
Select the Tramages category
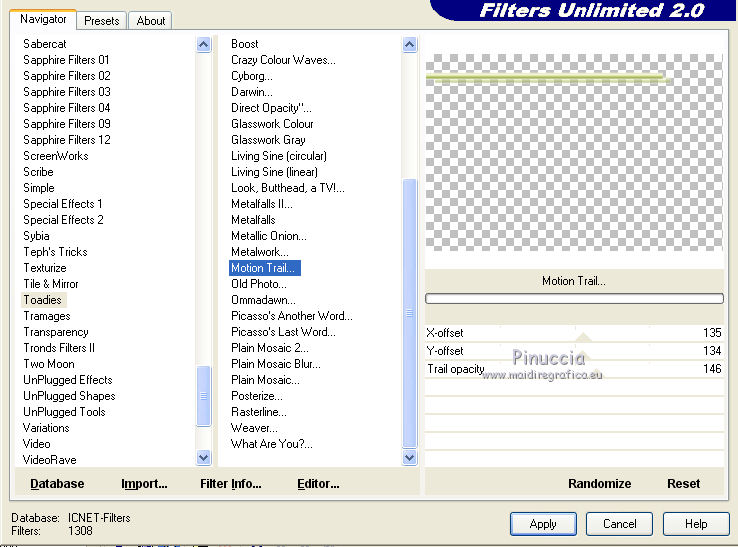pyautogui.click(x=47, y=316)
